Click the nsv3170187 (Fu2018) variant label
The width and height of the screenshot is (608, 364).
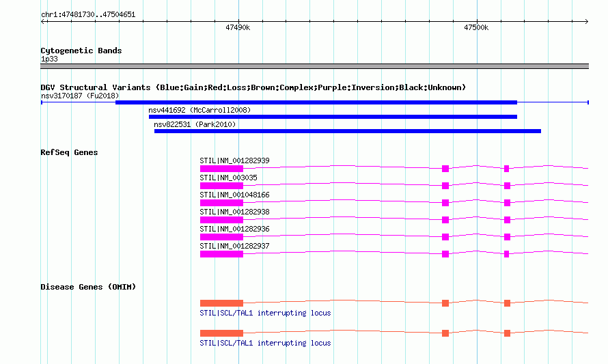pos(80,96)
